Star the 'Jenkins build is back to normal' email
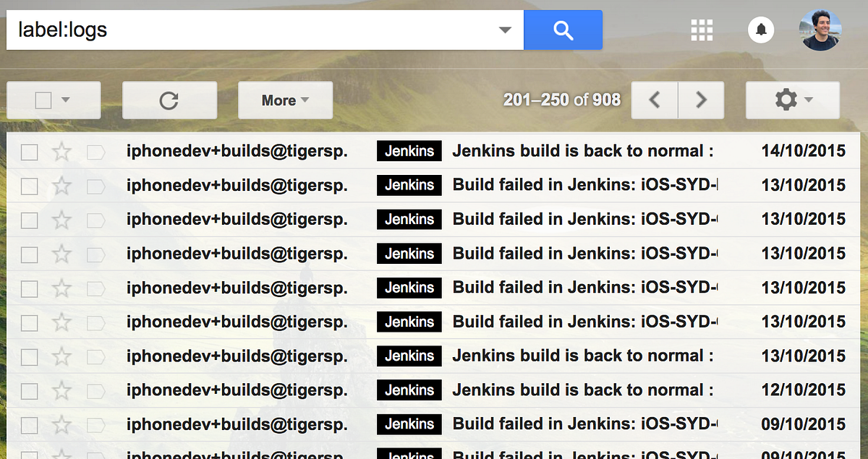The width and height of the screenshot is (868, 459). pyautogui.click(x=62, y=151)
